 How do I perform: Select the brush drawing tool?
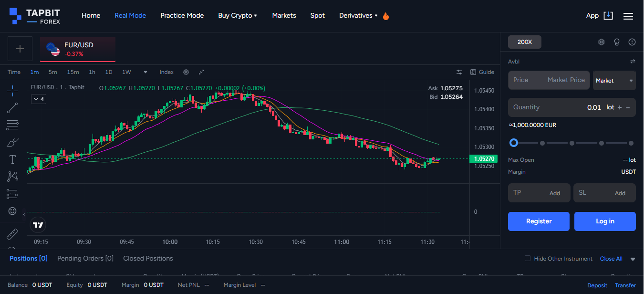[13, 142]
